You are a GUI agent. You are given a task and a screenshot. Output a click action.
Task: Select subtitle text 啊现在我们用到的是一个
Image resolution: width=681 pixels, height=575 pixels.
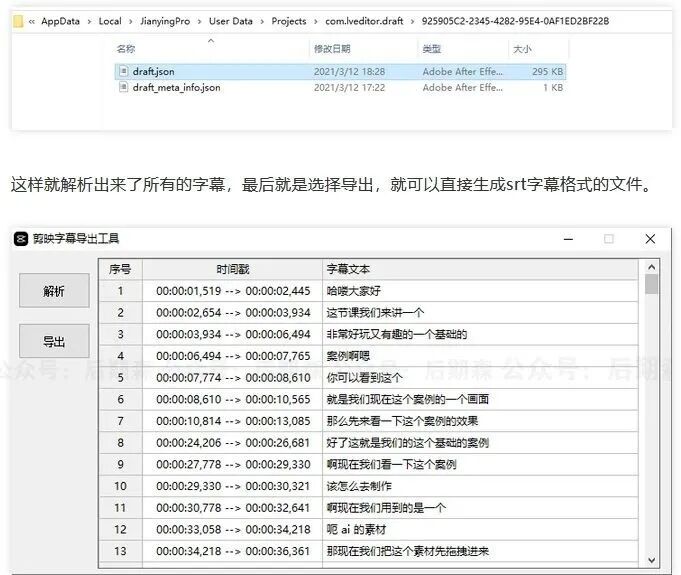point(386,508)
